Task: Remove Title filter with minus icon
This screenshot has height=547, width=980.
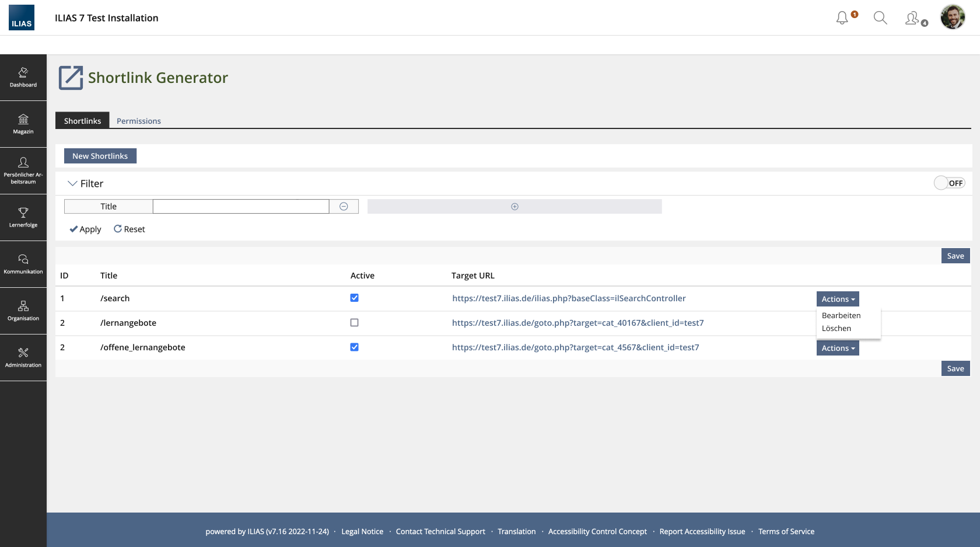Action: pyautogui.click(x=344, y=207)
